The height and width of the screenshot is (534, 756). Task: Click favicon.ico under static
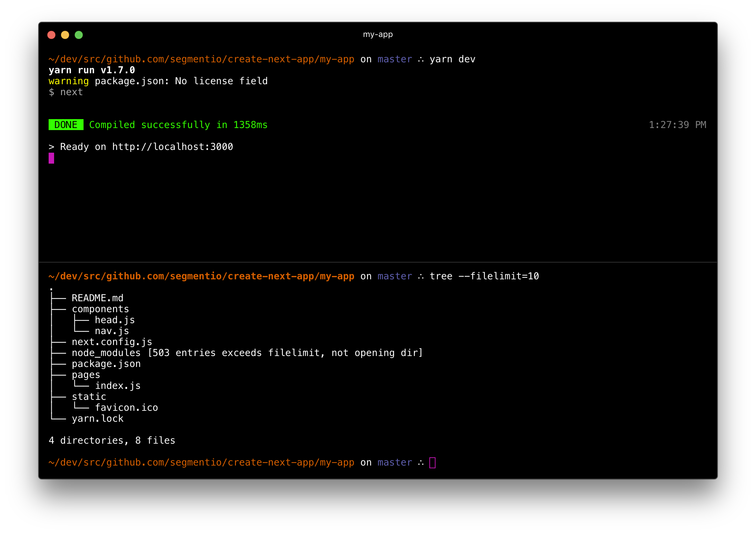[x=126, y=408]
